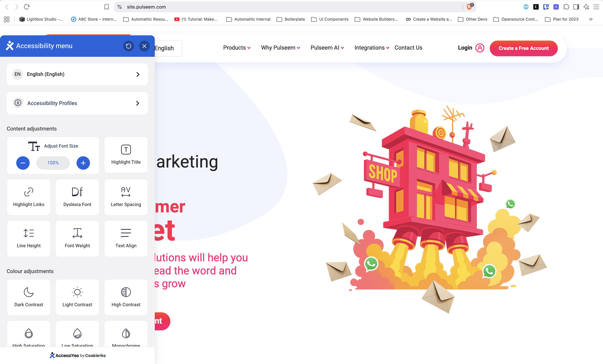Open Lightbox Studio bookmark
The height and width of the screenshot is (364, 603).
[x=41, y=19]
